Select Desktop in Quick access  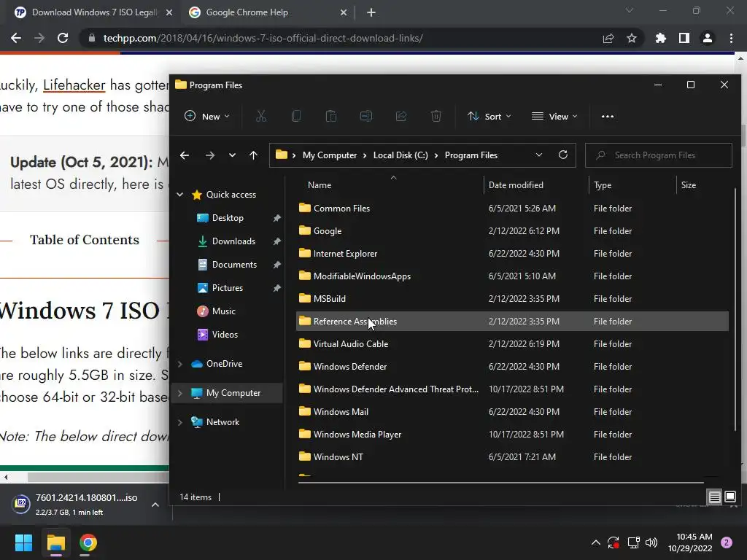tap(228, 217)
